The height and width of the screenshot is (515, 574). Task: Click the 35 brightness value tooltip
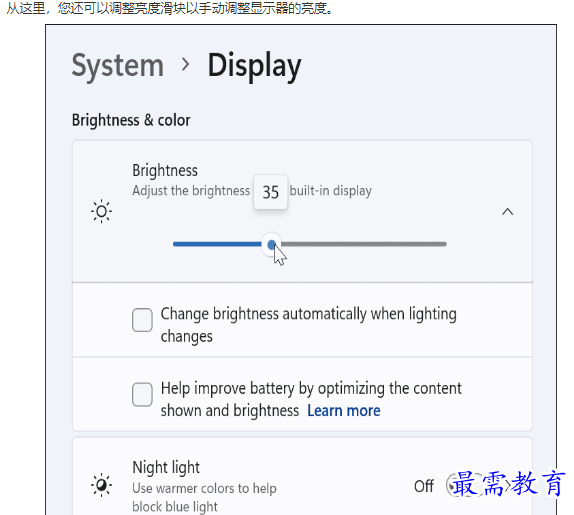click(x=271, y=192)
